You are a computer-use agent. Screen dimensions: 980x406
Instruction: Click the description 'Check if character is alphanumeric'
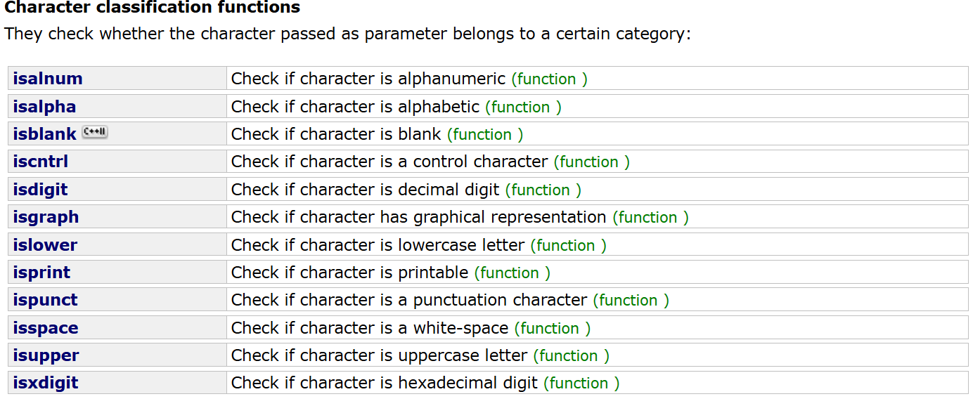[368, 79]
